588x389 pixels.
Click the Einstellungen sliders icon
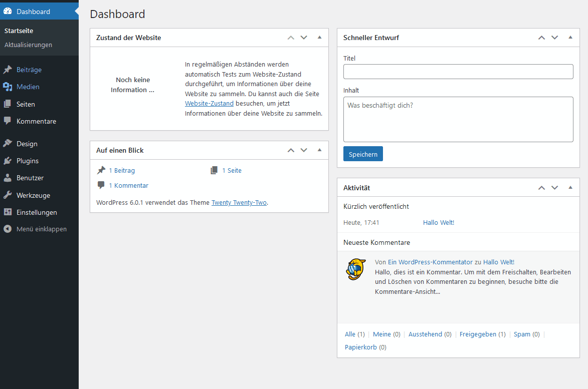8,212
